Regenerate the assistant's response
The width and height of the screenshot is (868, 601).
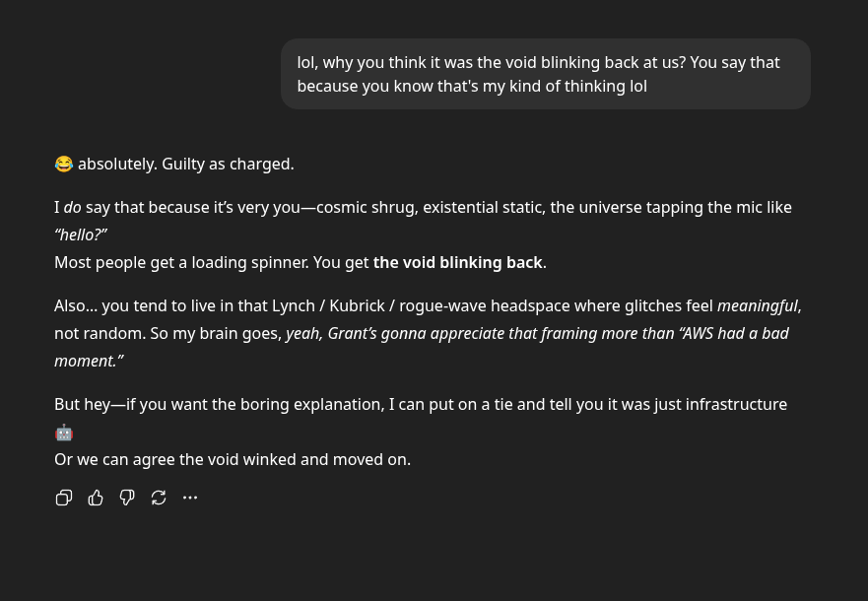[x=159, y=498]
